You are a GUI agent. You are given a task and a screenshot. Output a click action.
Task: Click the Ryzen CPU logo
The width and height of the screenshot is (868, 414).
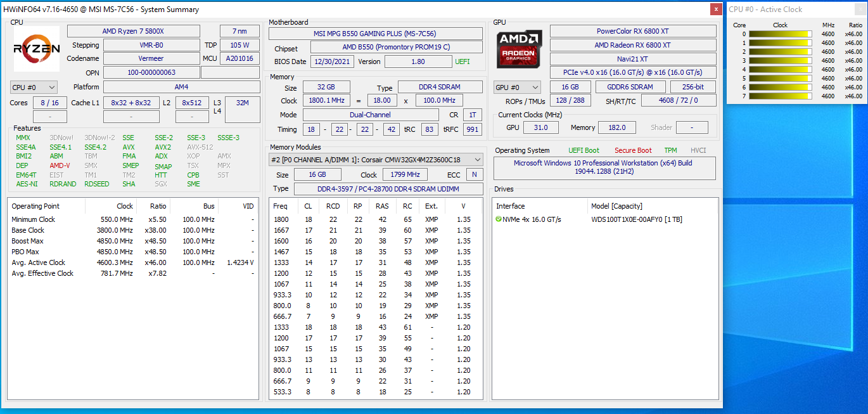37,49
